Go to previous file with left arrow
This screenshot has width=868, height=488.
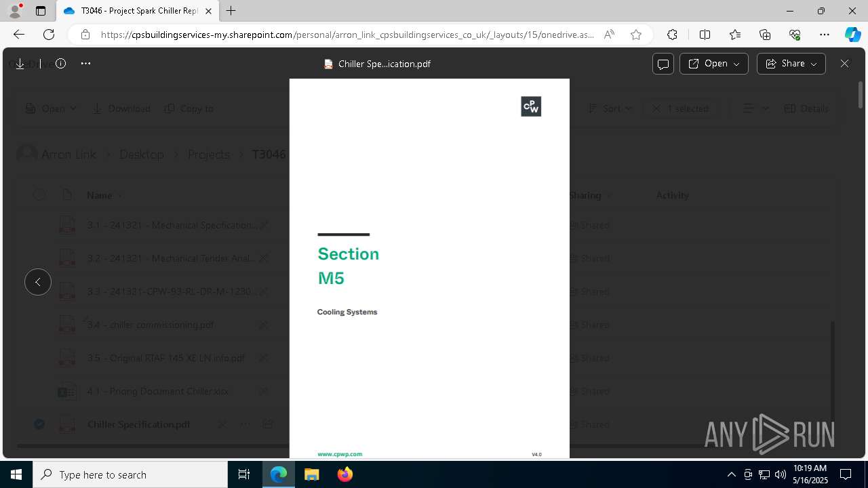[x=38, y=282]
